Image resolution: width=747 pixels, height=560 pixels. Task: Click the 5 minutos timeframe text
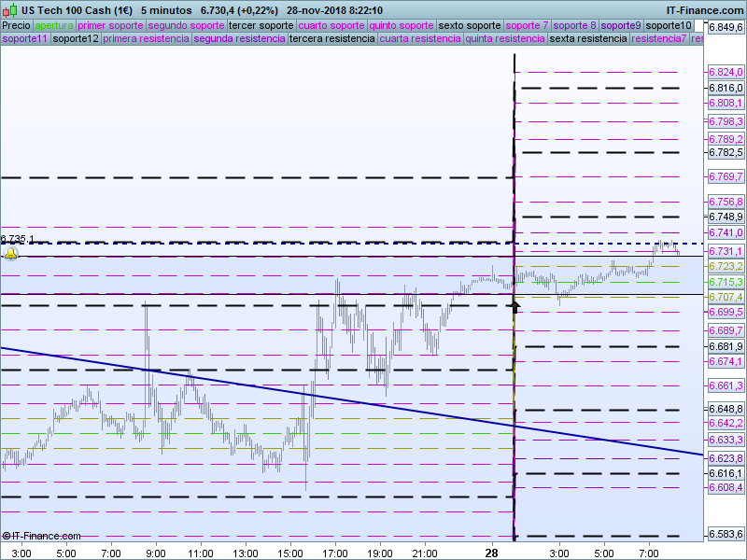(x=166, y=10)
